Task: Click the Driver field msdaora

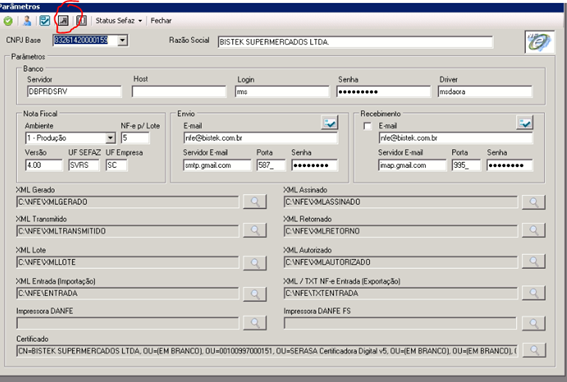Action: (x=485, y=92)
